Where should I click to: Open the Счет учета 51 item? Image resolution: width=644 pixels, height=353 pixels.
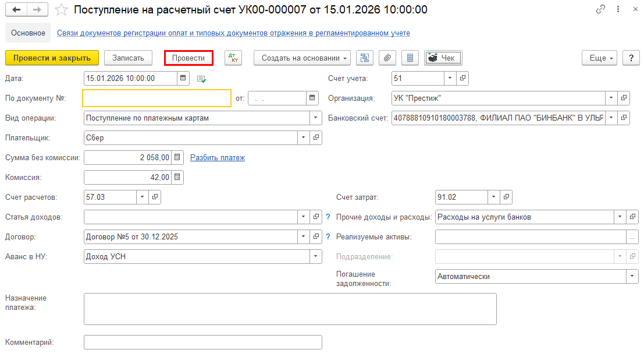[462, 78]
